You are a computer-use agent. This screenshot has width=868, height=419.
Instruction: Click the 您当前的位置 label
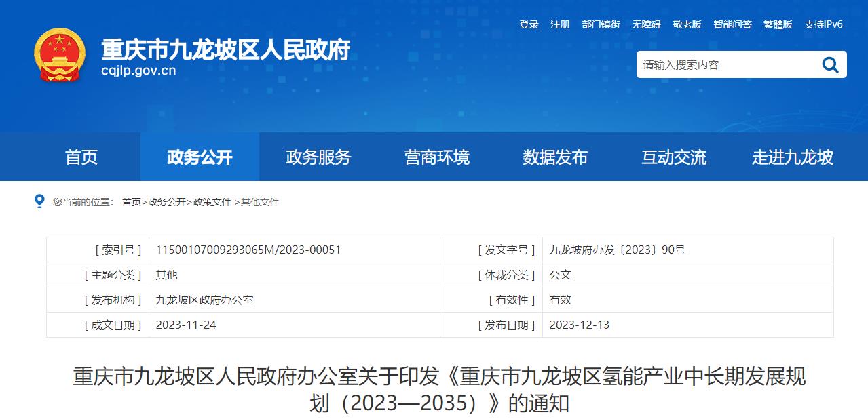coord(83,202)
